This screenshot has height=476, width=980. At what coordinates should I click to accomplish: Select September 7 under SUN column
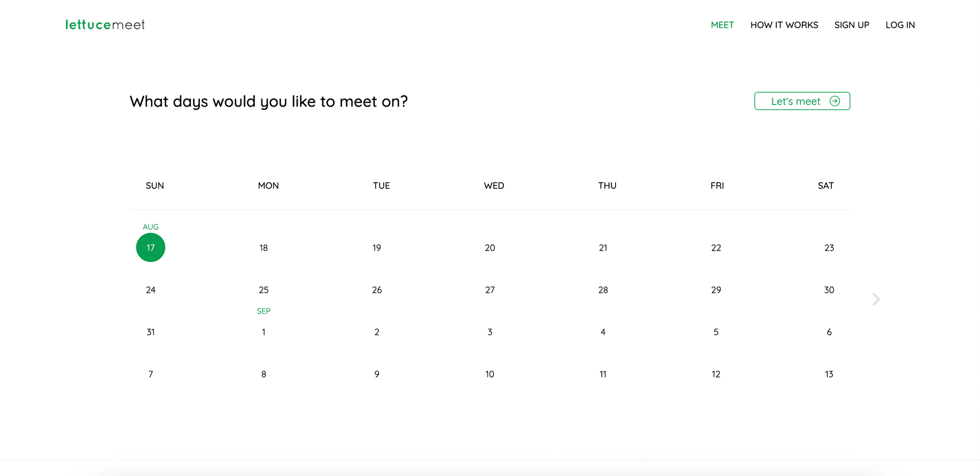coord(150,374)
